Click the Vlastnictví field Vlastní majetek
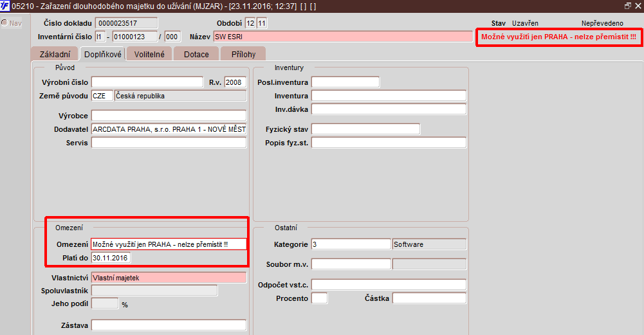Screen dimensions: 644x335 tap(169, 278)
